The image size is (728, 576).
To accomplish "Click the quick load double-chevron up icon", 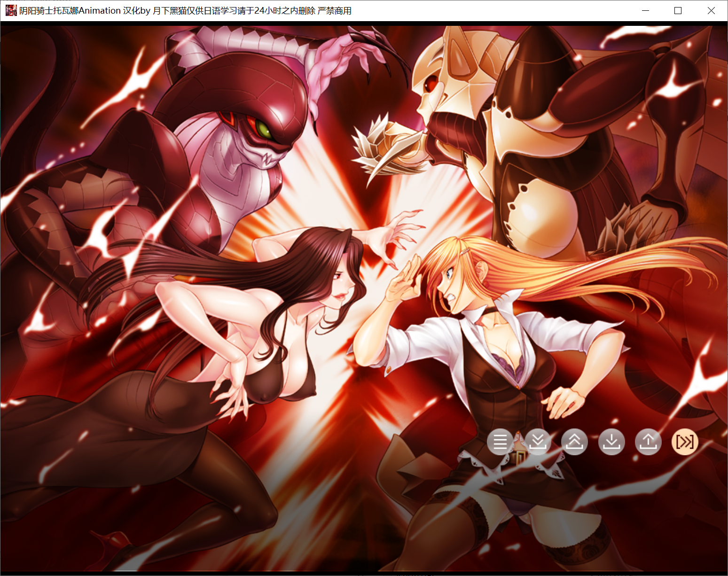I will click(574, 442).
